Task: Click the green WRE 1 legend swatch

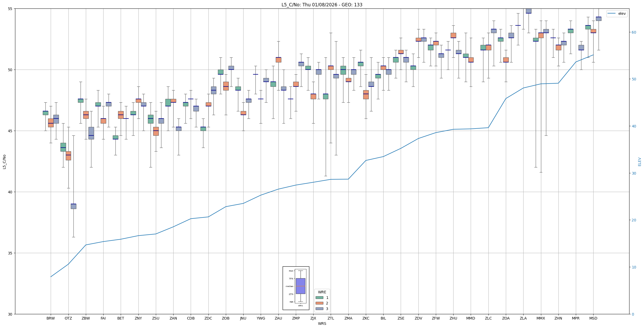Action: tap(319, 298)
